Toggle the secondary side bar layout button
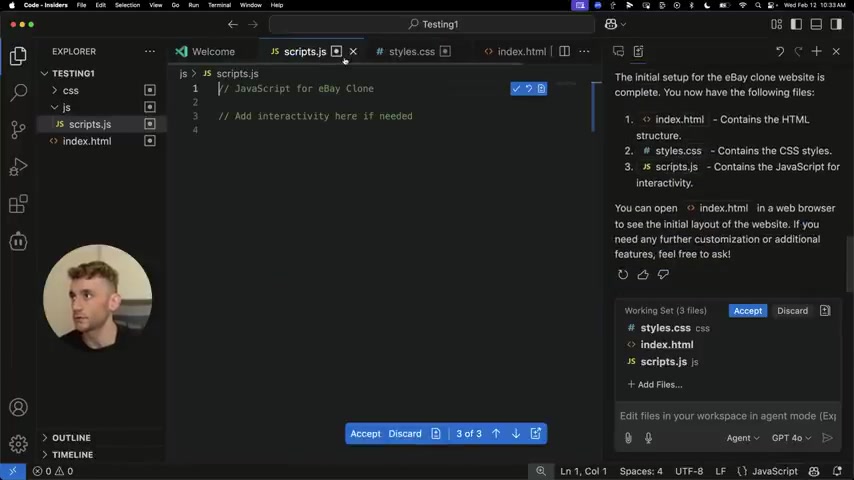The image size is (854, 480). click(x=836, y=25)
